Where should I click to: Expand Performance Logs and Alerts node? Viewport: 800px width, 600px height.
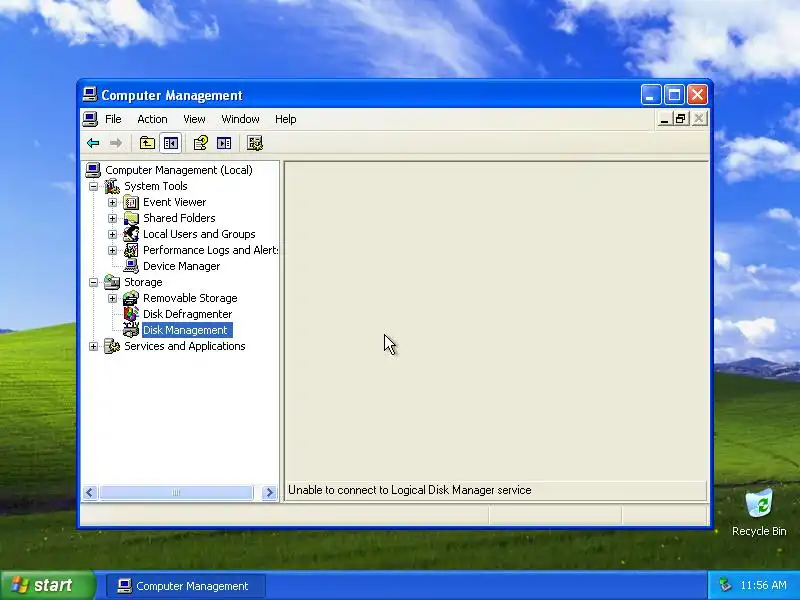point(112,251)
